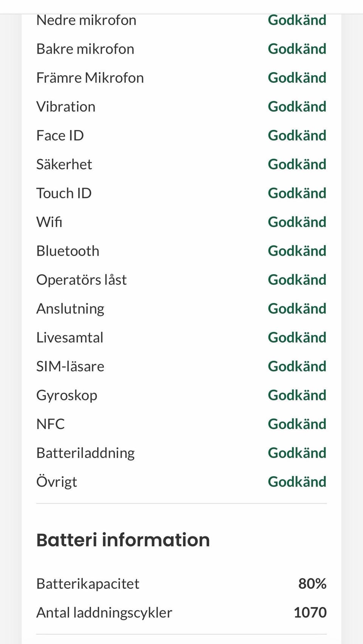
Task: Select the Övrigt test row label
Action: coord(56,482)
